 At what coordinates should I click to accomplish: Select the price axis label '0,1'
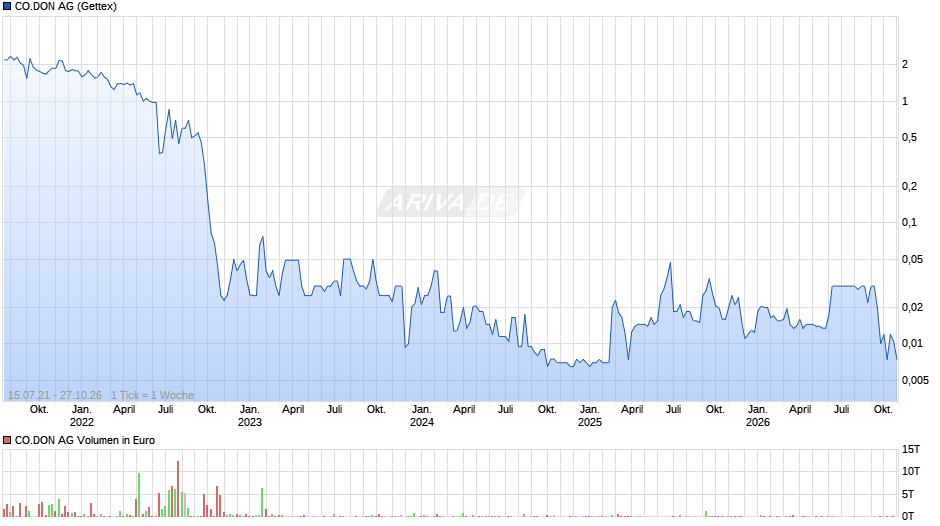pyautogui.click(x=909, y=223)
